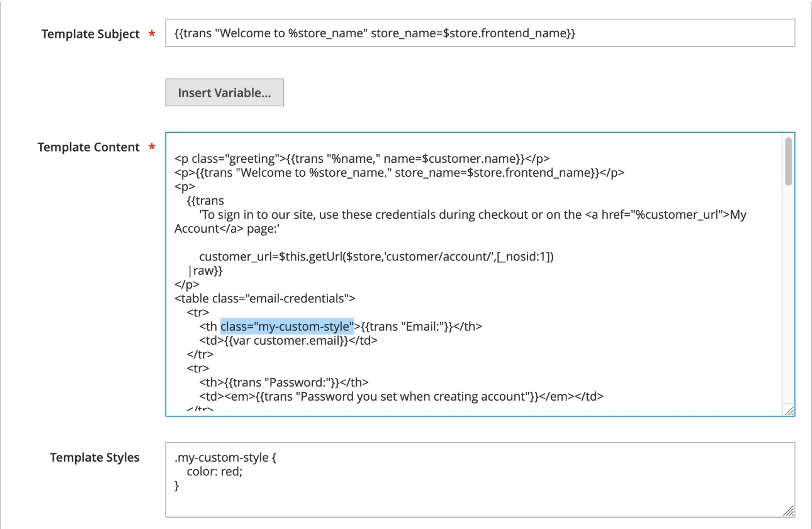
Task: Click the color: red; line in styles
Action: pyautogui.click(x=215, y=471)
